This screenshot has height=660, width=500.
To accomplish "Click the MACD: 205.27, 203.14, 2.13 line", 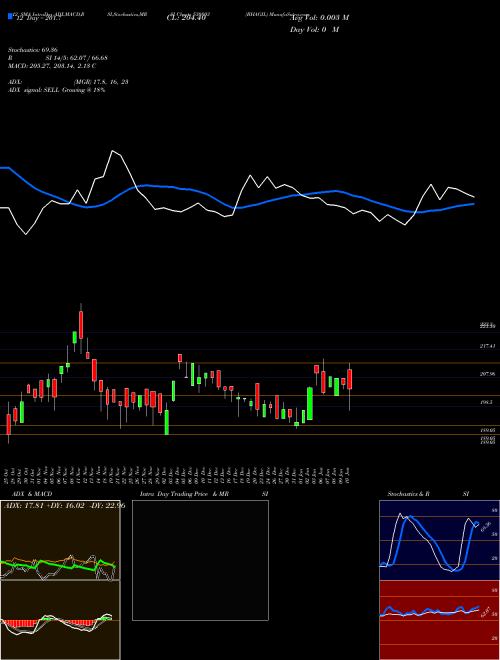I will coord(52,66).
